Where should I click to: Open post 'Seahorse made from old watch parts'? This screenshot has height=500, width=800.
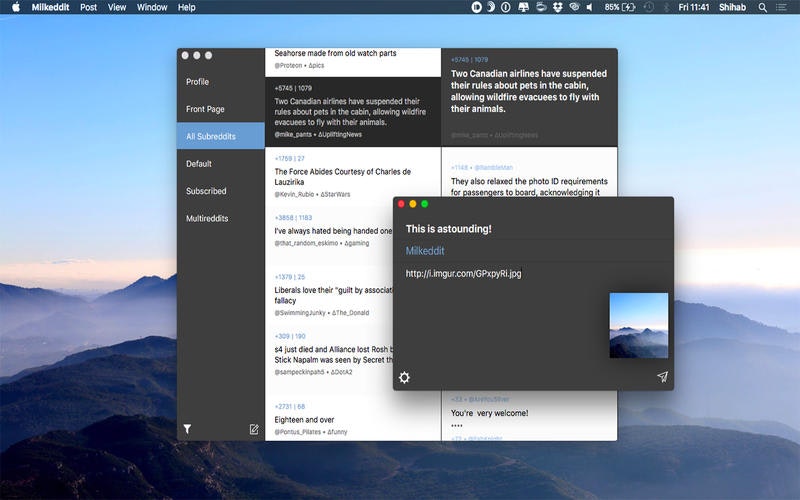335,53
